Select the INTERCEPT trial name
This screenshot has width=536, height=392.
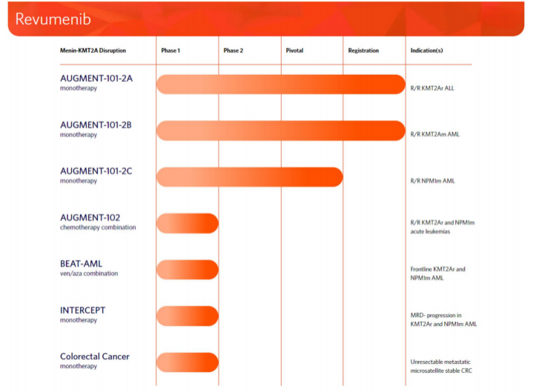coord(83,310)
